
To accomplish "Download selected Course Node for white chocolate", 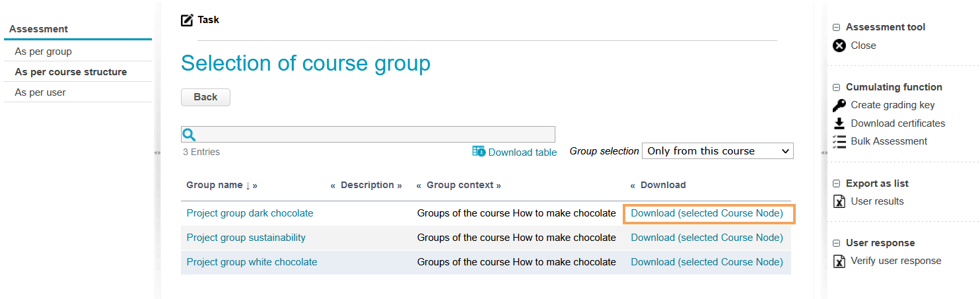I will point(707,262).
